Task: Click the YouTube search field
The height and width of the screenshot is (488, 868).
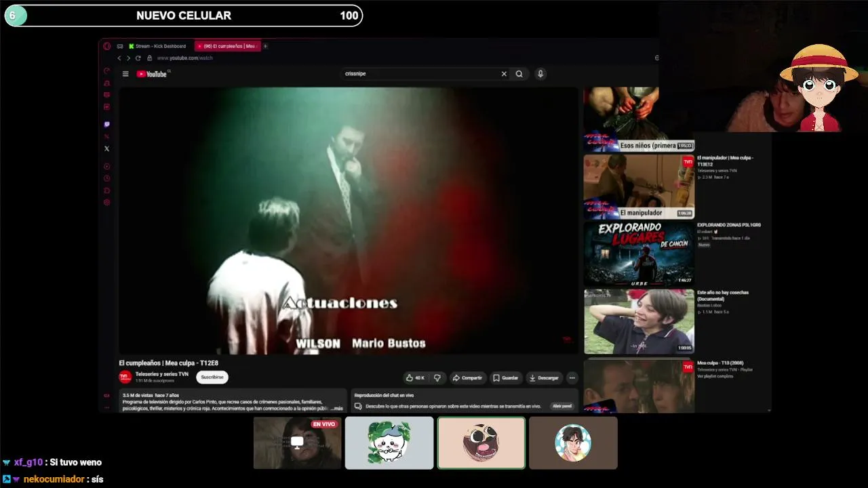Action: 421,74
